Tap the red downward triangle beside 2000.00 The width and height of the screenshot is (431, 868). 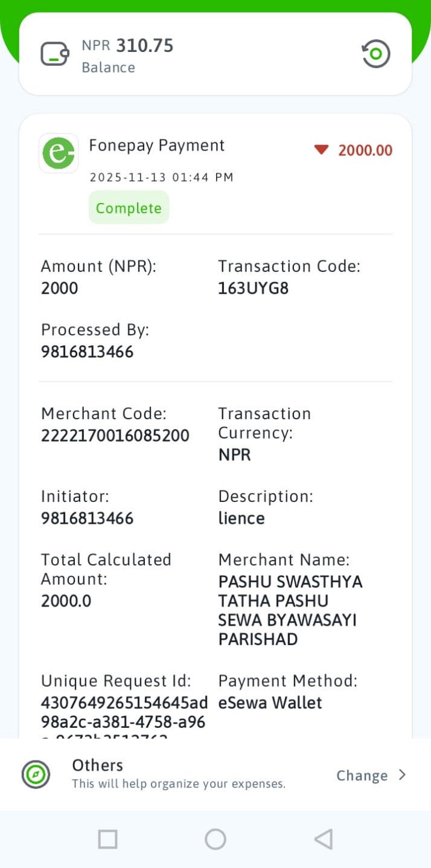point(321,150)
